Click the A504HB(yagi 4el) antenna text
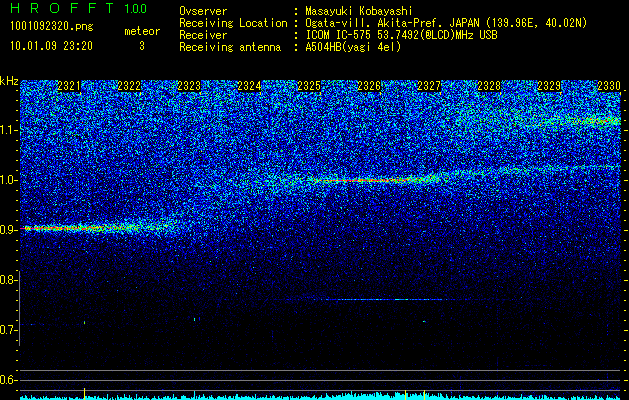Viewport: 629px width, 400px height. tap(353, 47)
